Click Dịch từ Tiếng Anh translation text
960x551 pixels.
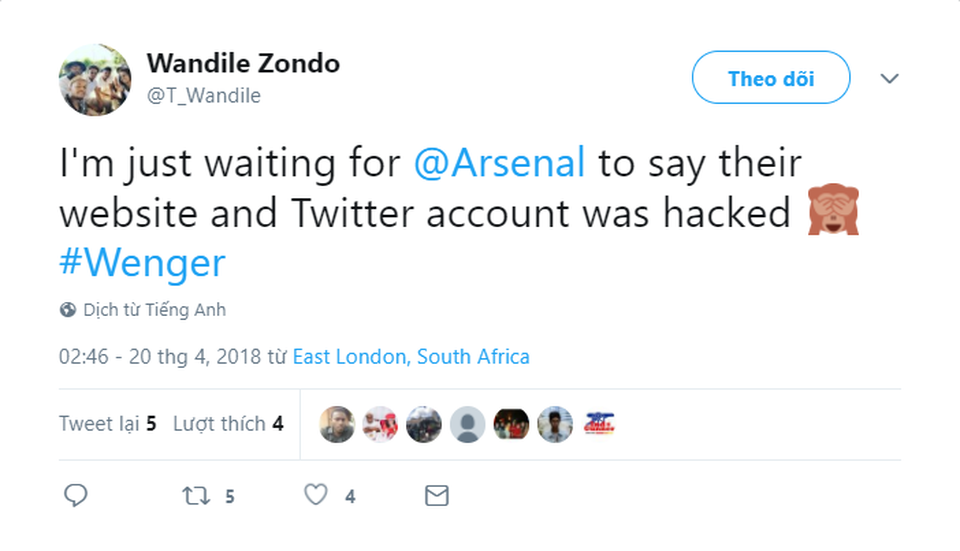click(x=154, y=310)
